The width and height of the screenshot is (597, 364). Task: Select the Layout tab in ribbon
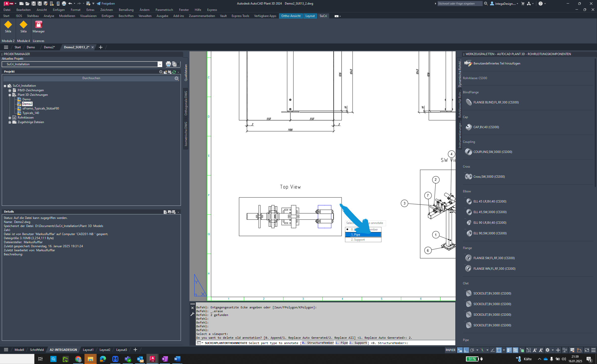coord(310,16)
